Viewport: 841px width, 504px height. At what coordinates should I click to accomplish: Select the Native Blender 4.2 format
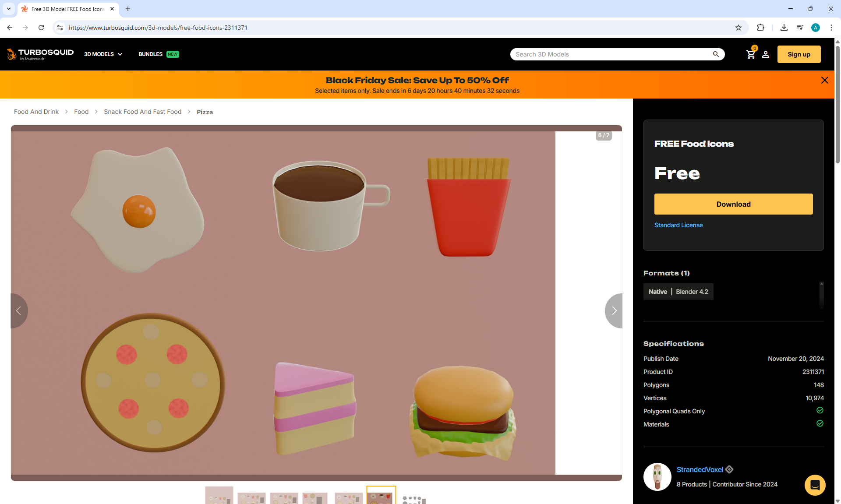tap(678, 292)
